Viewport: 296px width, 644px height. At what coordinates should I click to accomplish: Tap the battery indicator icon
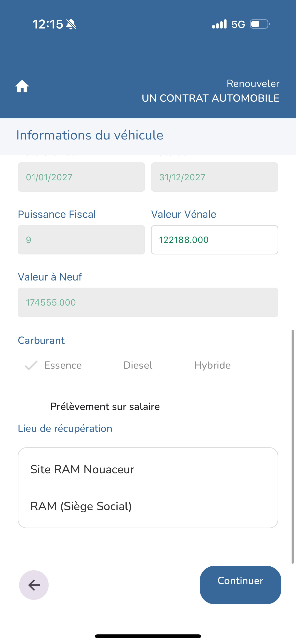tap(260, 24)
